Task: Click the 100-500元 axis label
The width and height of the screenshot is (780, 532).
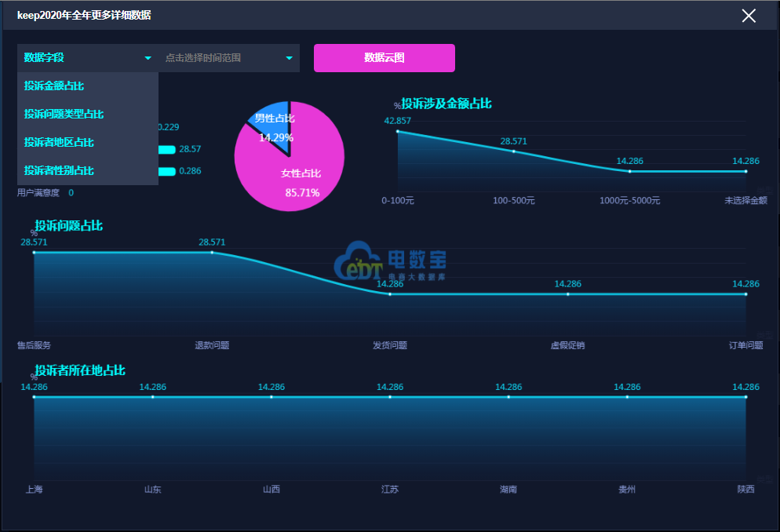Action: pos(513,200)
